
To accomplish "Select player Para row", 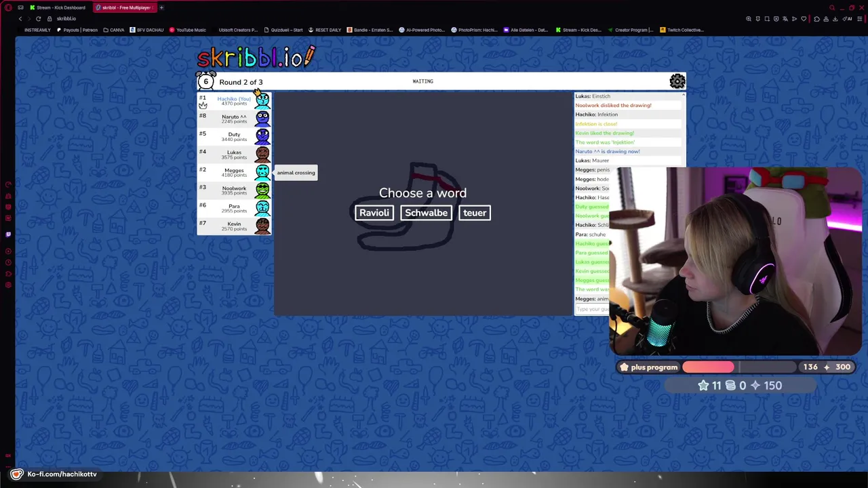I will (x=234, y=207).
